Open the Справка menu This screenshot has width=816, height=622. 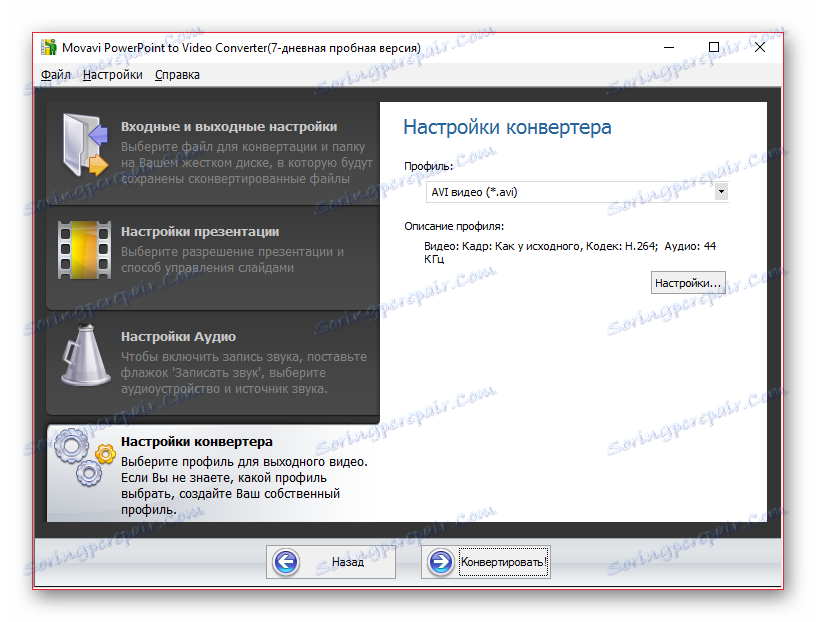point(177,75)
